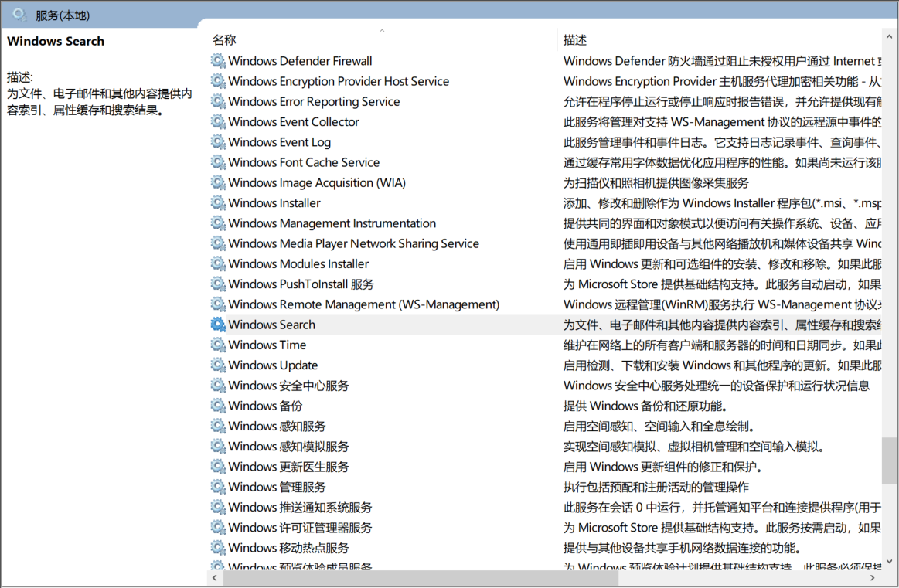Select Windows PushToInstall 服务 name
The width and height of the screenshot is (899, 588).
point(301,284)
